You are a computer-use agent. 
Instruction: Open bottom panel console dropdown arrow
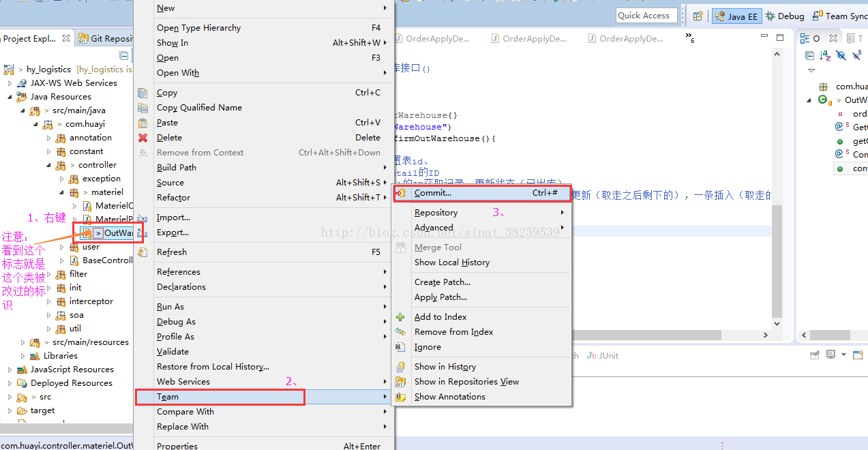pos(843,355)
